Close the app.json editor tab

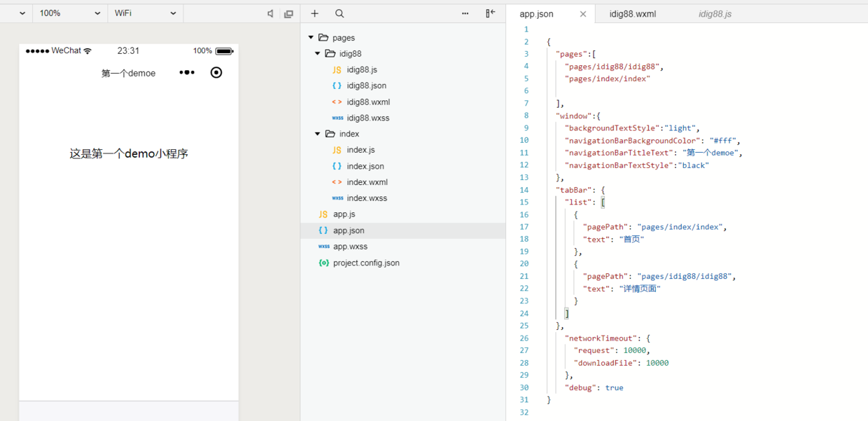(x=583, y=14)
